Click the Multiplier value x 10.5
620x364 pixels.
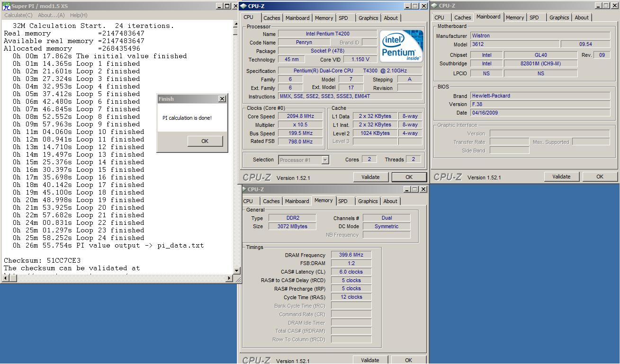(x=300, y=125)
